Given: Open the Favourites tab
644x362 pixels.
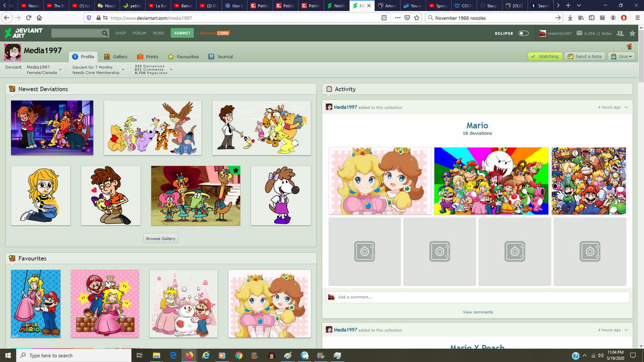Looking at the screenshot, I should (x=183, y=56).
